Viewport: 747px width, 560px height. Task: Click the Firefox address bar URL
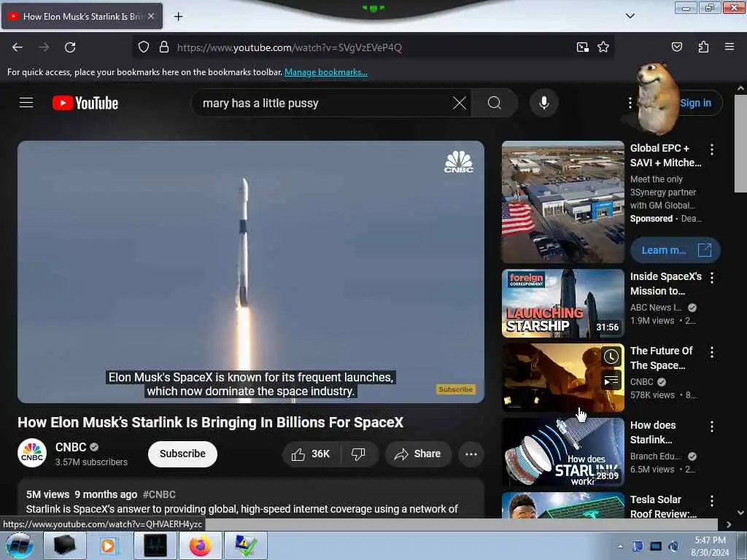290,47
